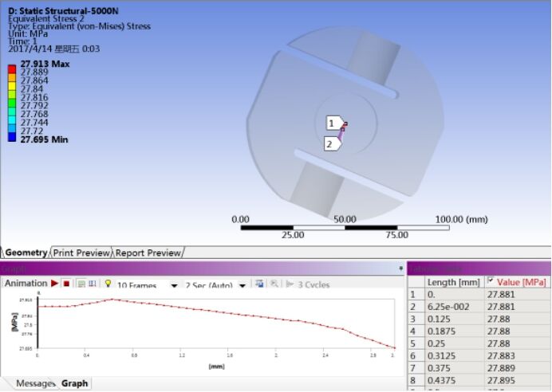552x392 pixels.
Task: Click the zoom icon in the Animation toolbar
Action: click(x=274, y=284)
